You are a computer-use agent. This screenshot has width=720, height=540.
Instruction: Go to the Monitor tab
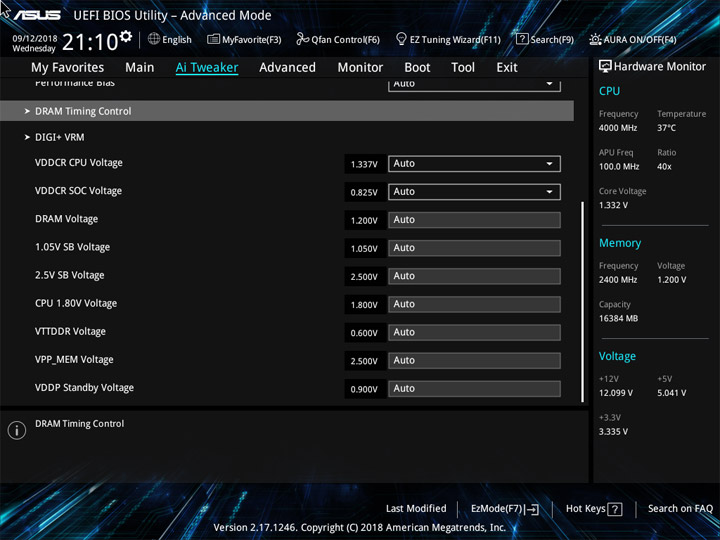(360, 68)
